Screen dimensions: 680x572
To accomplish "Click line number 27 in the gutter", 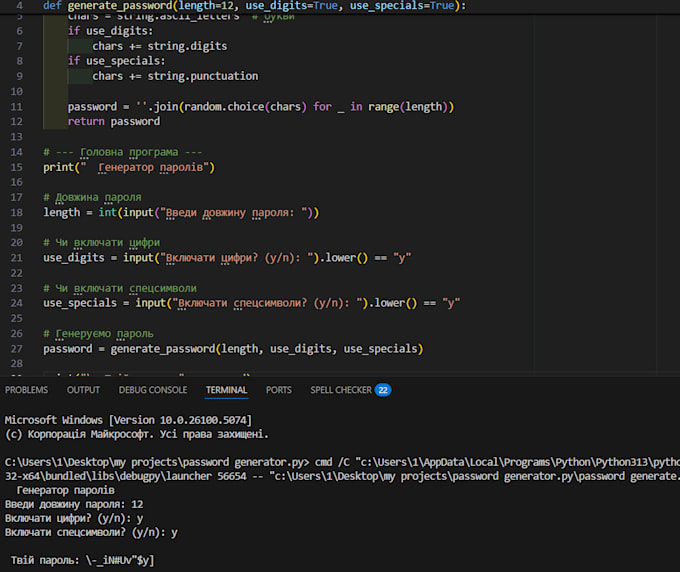I will tap(16, 349).
